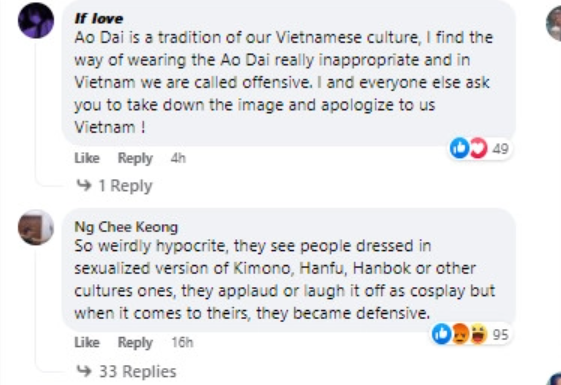
Task: Click the reply arrow icon beside 33 Replies
Action: click(84, 371)
